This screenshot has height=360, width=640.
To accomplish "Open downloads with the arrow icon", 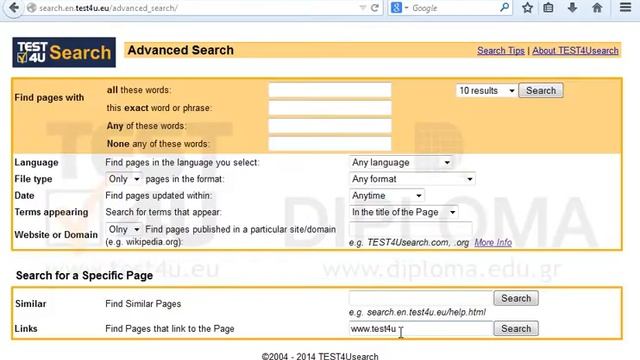I will click(x=572, y=7).
